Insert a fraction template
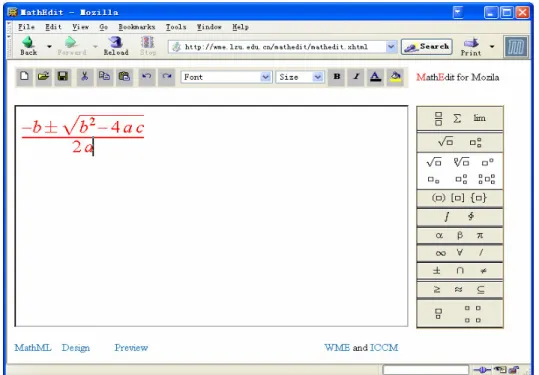 pyautogui.click(x=438, y=119)
